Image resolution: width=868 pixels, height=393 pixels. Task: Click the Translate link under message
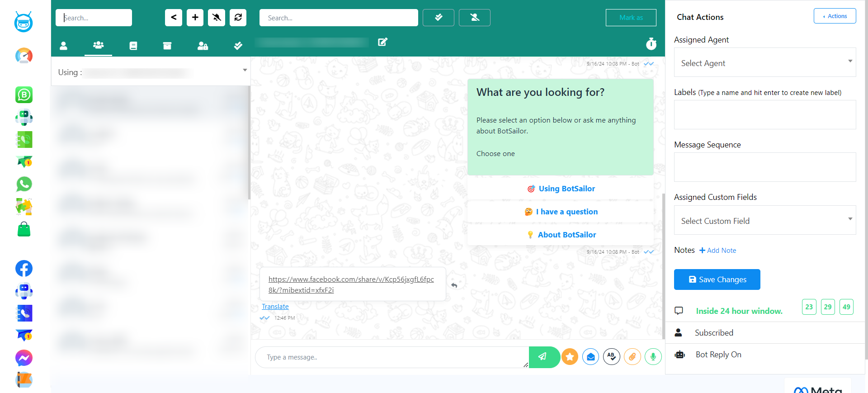click(275, 307)
